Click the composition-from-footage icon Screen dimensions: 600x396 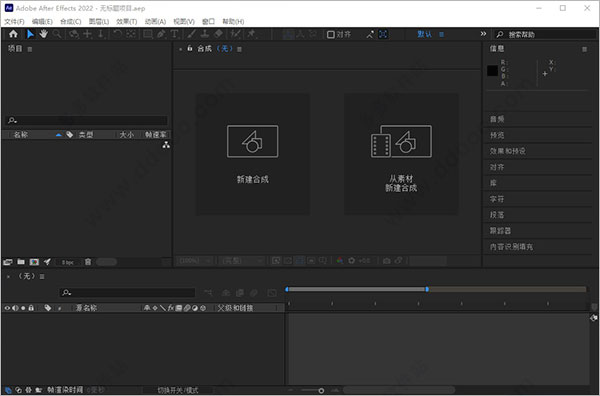(x=401, y=141)
